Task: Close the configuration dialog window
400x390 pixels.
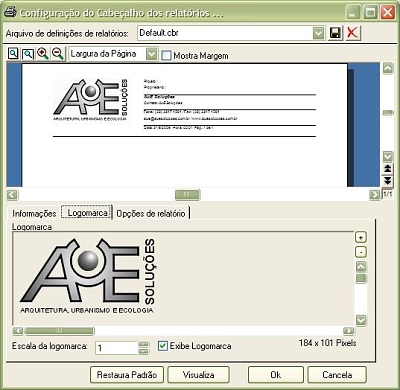Action: point(388,13)
